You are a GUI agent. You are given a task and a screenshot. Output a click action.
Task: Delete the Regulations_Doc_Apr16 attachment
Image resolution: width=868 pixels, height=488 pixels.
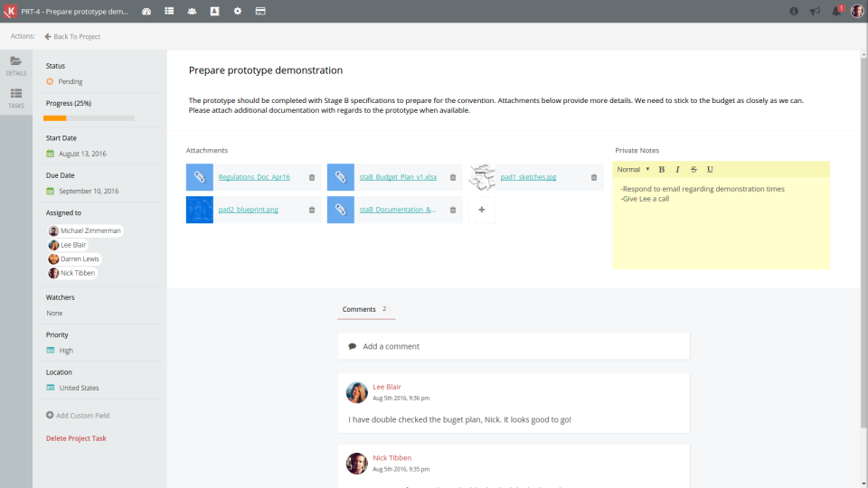tap(312, 178)
